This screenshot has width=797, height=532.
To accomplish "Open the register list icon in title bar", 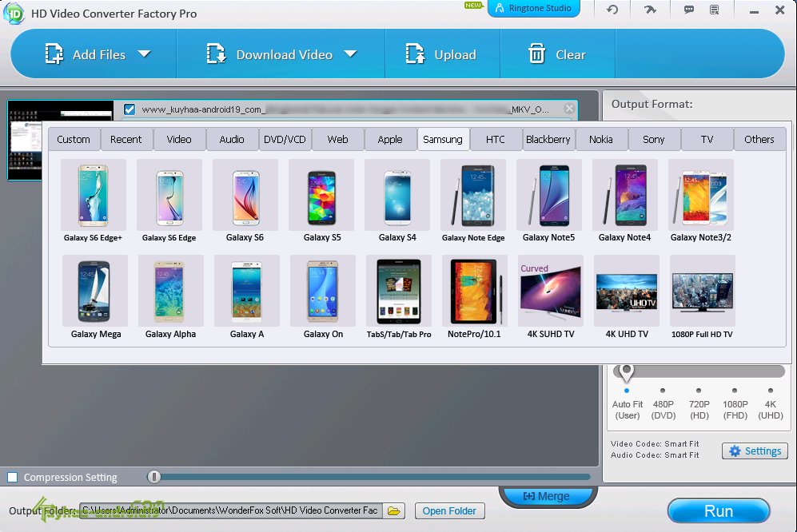I will point(714,10).
